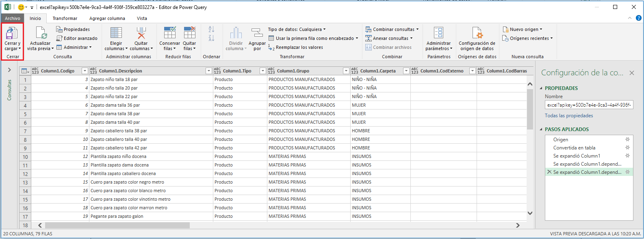644x239 pixels.
Task: Delete the selected applied step with X
Action: point(549,172)
